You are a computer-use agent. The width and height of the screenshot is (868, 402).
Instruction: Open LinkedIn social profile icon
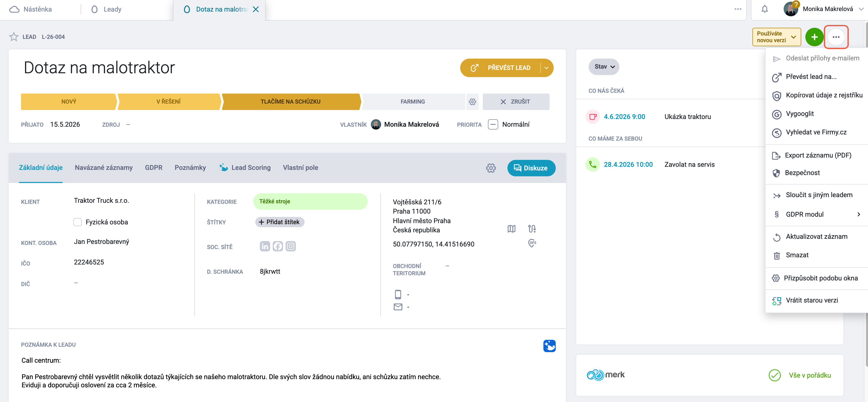coord(265,246)
